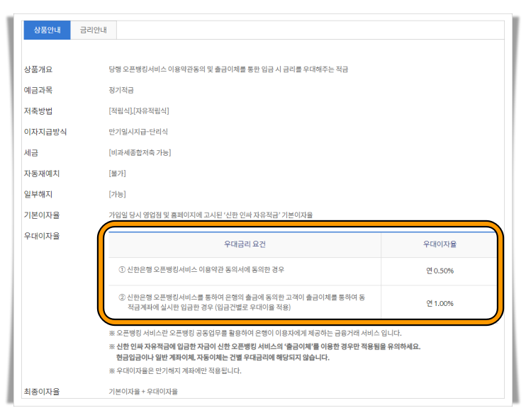
Task: Click the 만기일시지급-단리식 value
Action: tap(138, 132)
